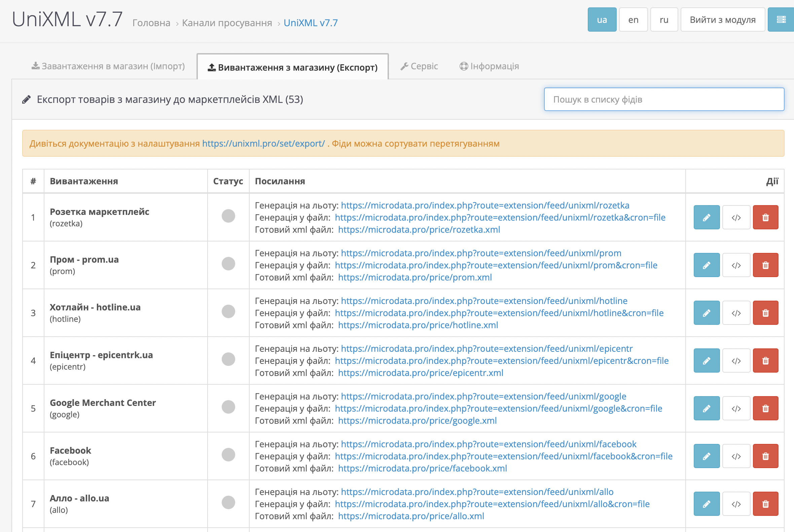The image size is (794, 532).
Task: Delete the Google Merchant Center feed
Action: [x=765, y=409]
